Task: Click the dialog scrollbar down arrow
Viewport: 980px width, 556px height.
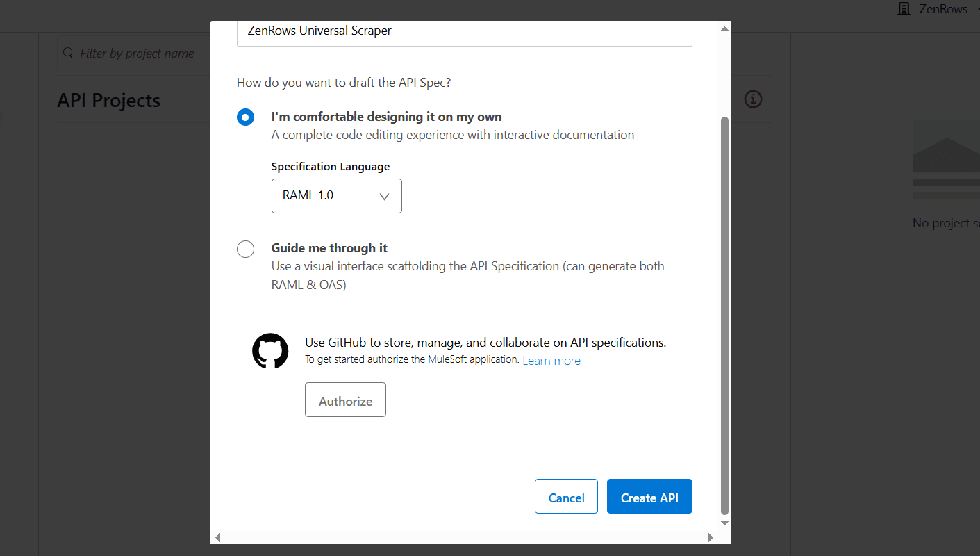Action: [x=724, y=523]
